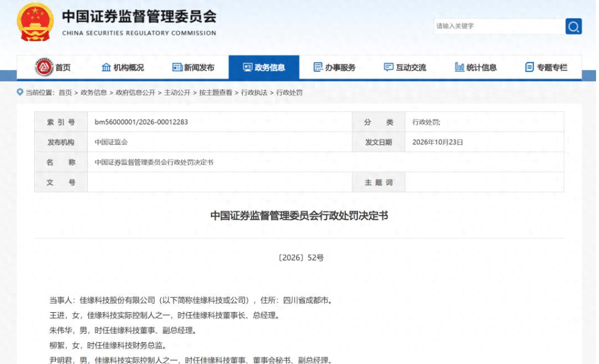599x364 pixels.
Task: Click the 发布机构 value 中国证监会
Action: 111,142
